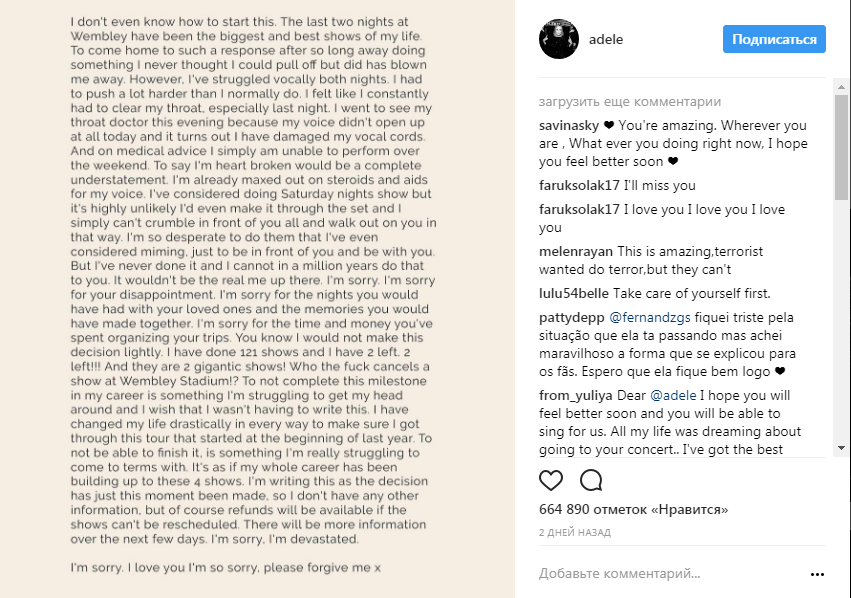851x598 pixels.
Task: Like the post with the heart icon
Action: [x=551, y=480]
